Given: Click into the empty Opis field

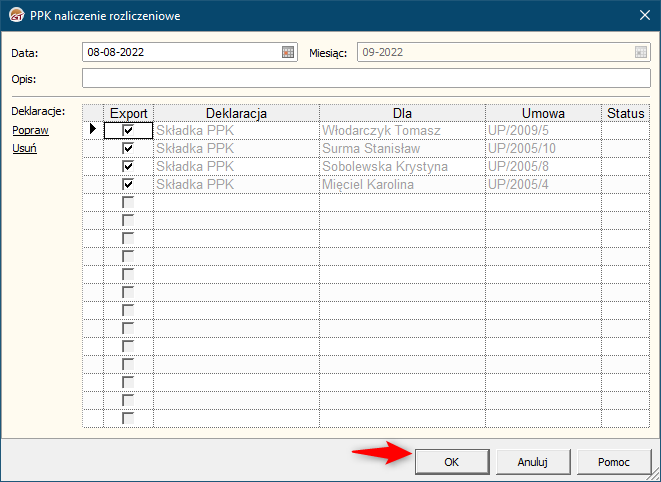Looking at the screenshot, I should click(x=366, y=78).
